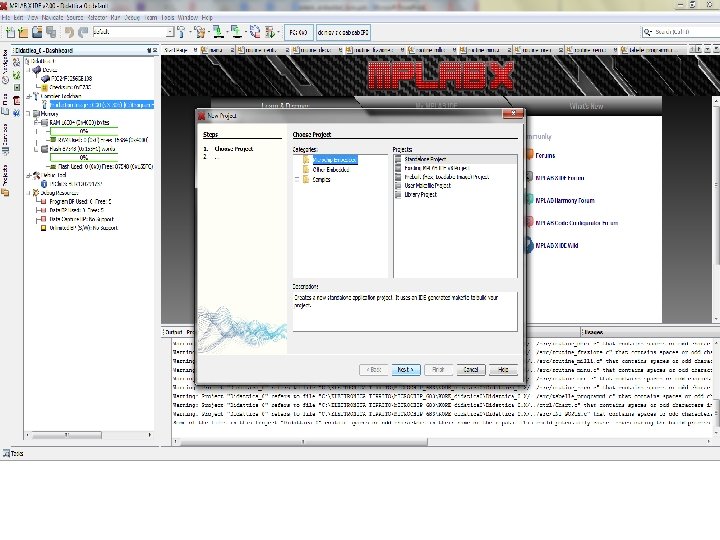Switch to the Start Page editor tab
The height and width of the screenshot is (540, 720).
(x=177, y=50)
